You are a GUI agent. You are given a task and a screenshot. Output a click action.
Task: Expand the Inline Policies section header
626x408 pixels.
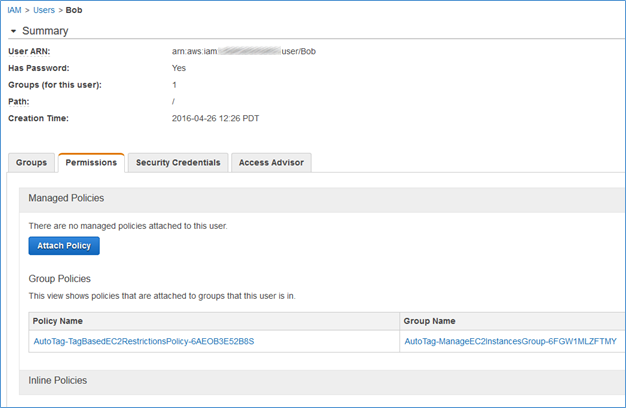[x=322, y=381]
